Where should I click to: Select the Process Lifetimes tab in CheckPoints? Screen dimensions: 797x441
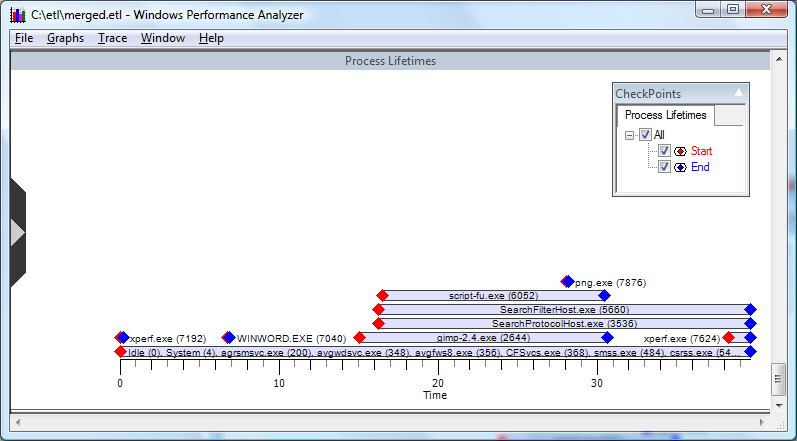coord(665,115)
